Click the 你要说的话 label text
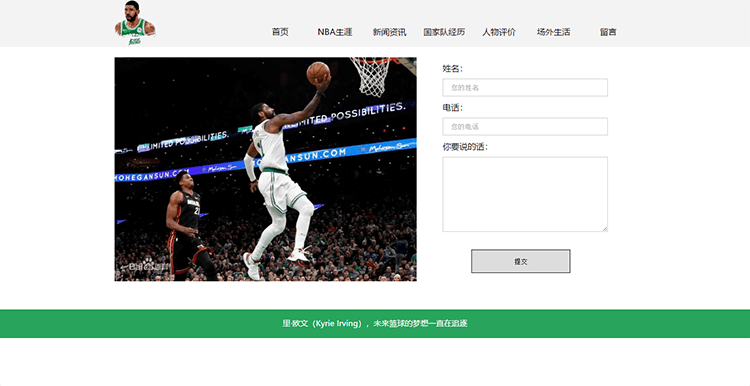Viewport: 750px width, 386px height. point(465,147)
